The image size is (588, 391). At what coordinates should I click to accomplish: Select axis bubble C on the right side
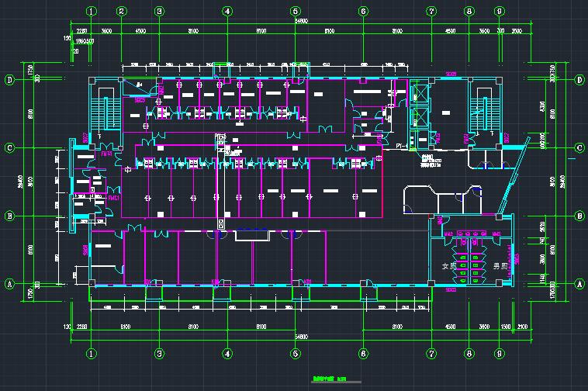click(579, 147)
